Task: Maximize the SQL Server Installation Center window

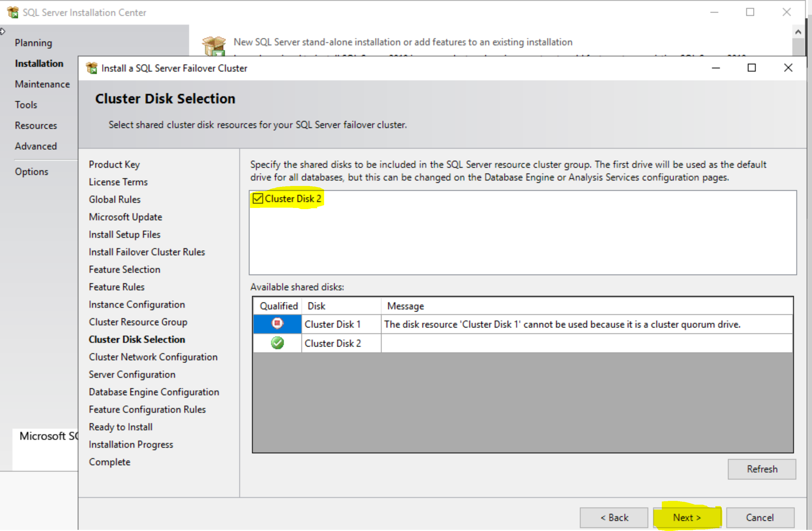Action: 750,12
